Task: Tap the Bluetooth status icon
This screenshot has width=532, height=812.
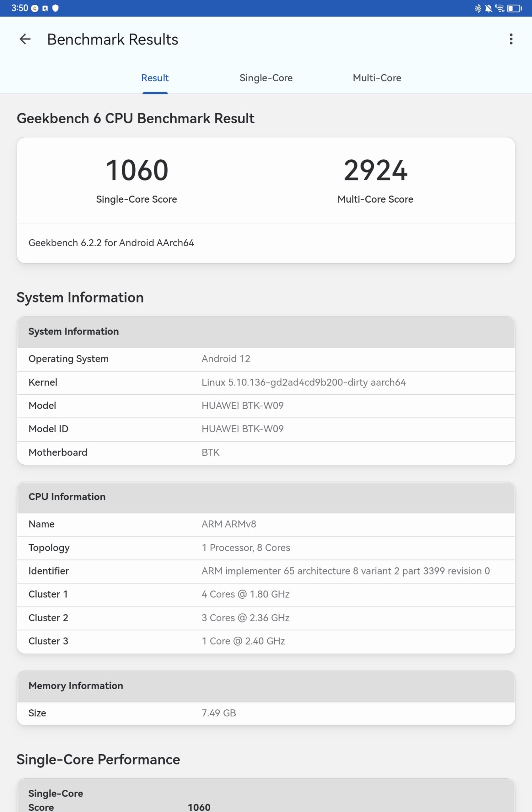Action: tap(478, 8)
